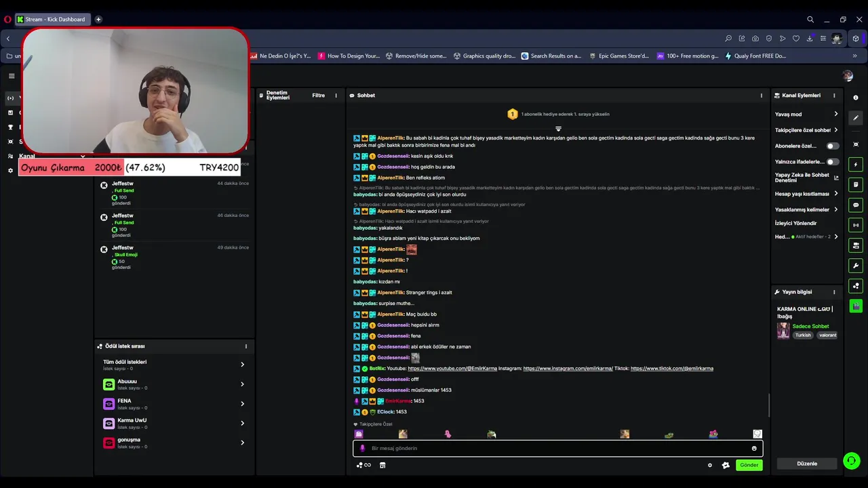This screenshot has height=488, width=868.
Task: Toggle Yalnızca ifadelerle switch
Action: (833, 162)
